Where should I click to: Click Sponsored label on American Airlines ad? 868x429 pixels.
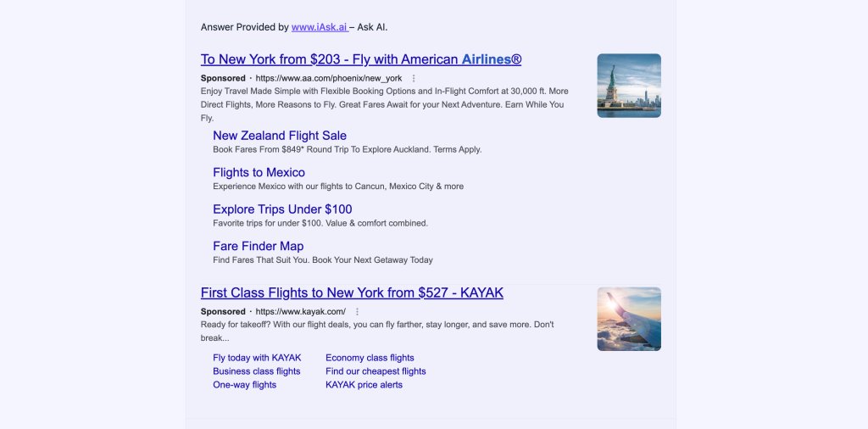(x=223, y=79)
